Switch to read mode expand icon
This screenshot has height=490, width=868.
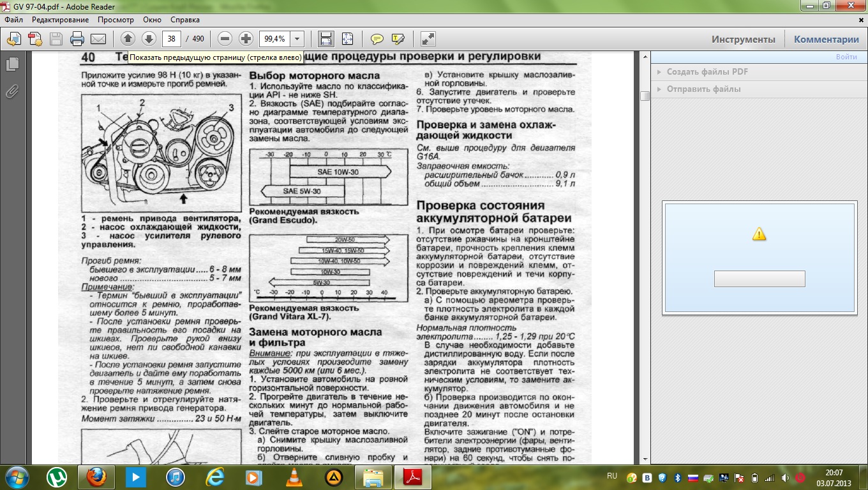coord(428,39)
